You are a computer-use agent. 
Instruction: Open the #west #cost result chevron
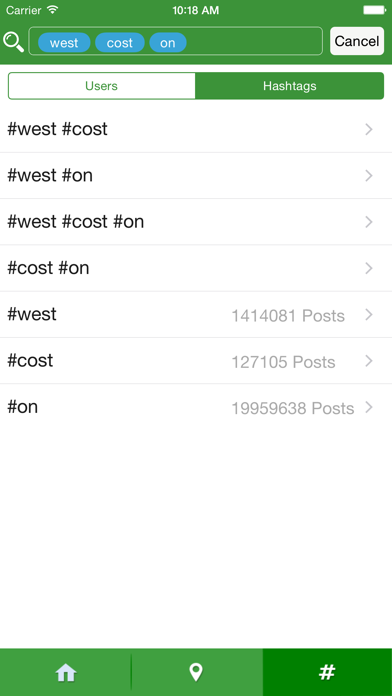368,129
